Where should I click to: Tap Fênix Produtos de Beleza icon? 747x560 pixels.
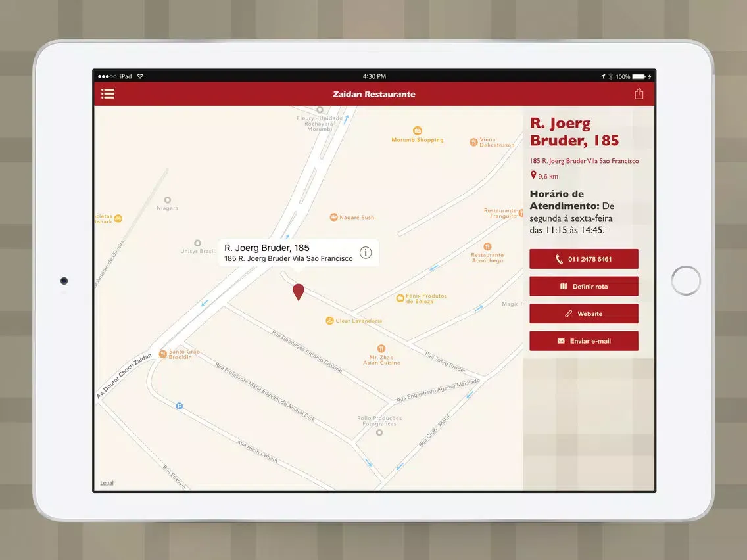click(400, 298)
